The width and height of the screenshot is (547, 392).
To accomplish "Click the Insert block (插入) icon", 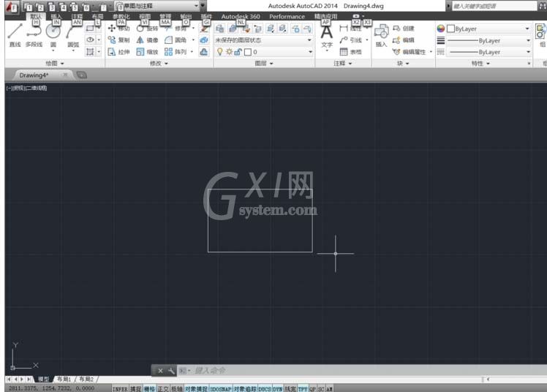I will click(x=381, y=35).
